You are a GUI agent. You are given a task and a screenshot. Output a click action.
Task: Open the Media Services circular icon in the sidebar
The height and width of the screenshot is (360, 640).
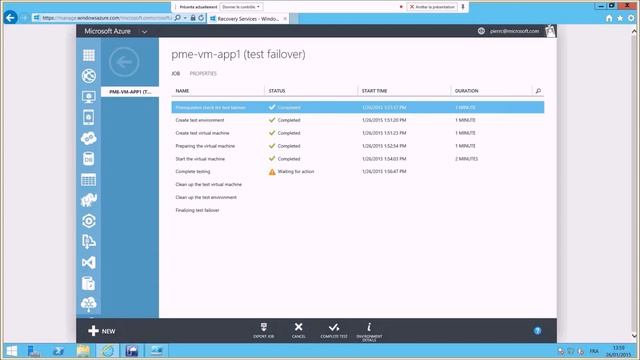tap(89, 221)
